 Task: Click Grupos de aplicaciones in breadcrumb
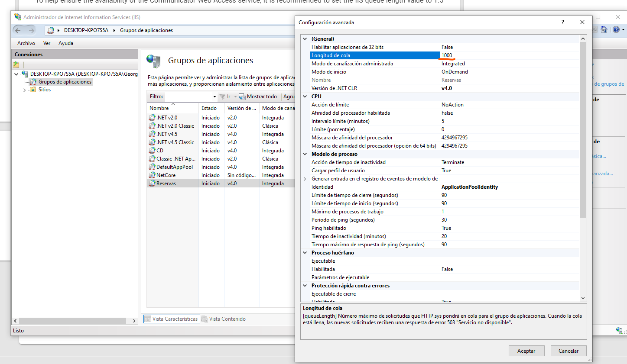point(146,30)
